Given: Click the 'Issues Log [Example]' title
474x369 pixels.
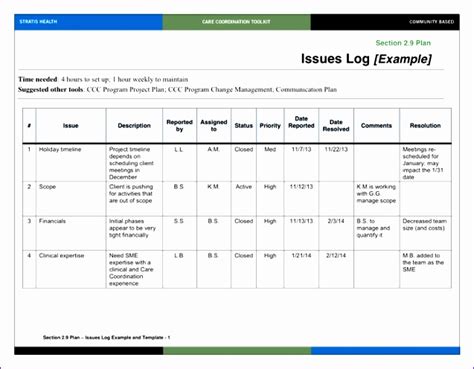Looking at the screenshot, I should (366, 59).
